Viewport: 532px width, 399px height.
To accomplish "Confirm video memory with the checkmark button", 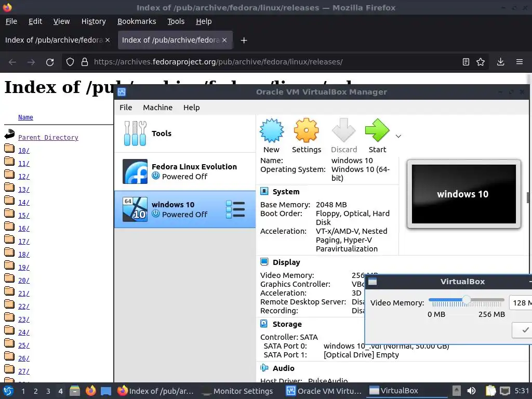I will pos(522,330).
